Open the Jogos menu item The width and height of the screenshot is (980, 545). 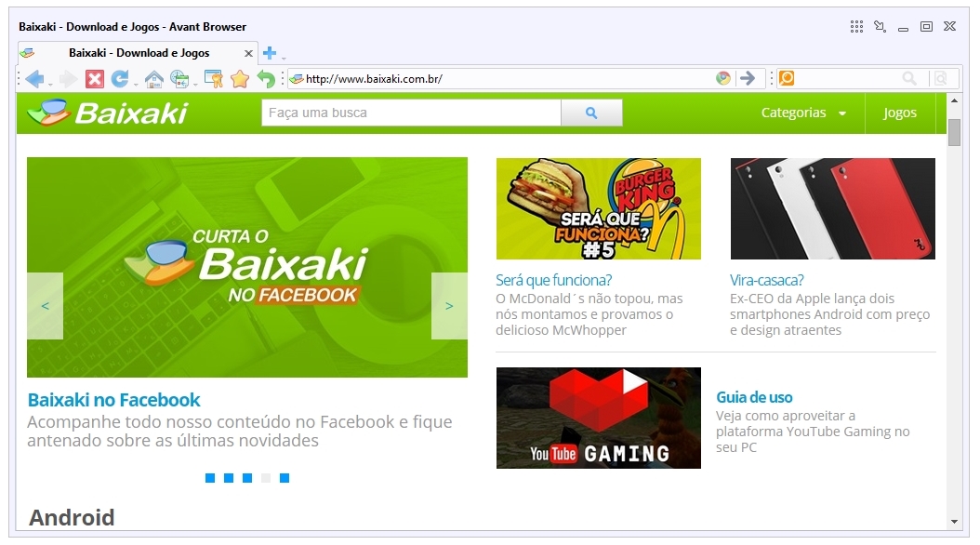pos(900,113)
